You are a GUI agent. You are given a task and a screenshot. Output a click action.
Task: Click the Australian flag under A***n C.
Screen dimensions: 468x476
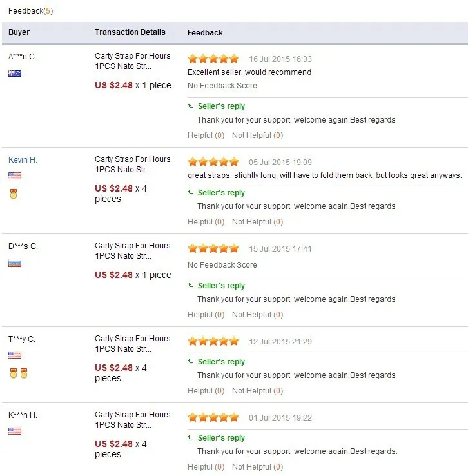point(15,74)
